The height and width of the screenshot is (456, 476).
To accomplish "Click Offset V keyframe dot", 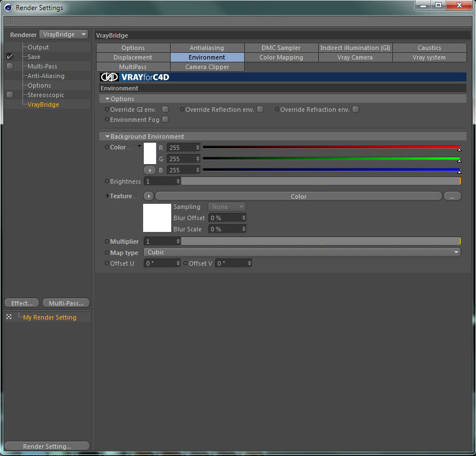I will [x=185, y=263].
